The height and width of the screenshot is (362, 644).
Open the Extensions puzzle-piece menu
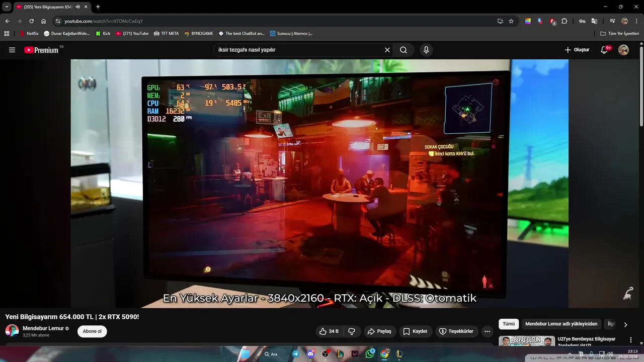pyautogui.click(x=564, y=21)
